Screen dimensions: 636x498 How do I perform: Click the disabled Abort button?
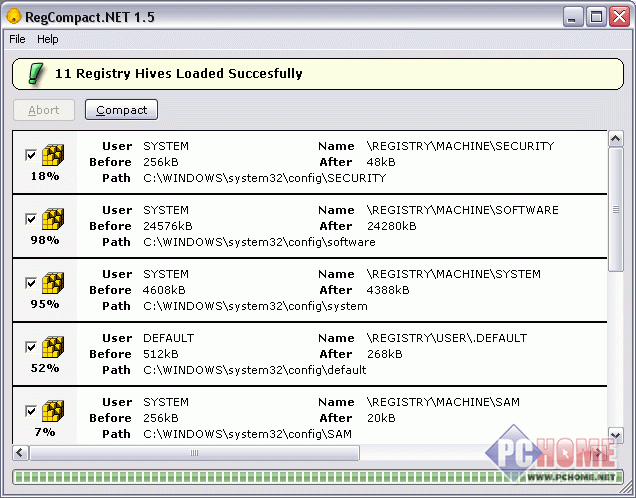[x=44, y=110]
